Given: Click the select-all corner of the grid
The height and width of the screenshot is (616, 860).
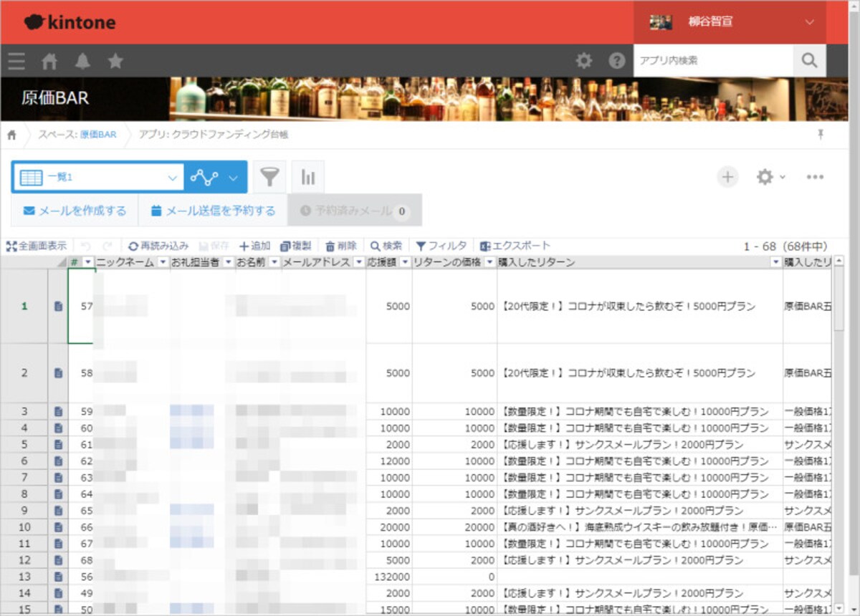Looking at the screenshot, I should (34, 263).
